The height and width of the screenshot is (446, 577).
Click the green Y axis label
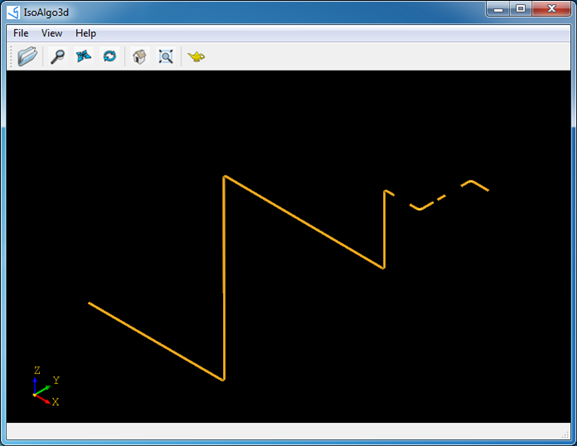(x=56, y=380)
